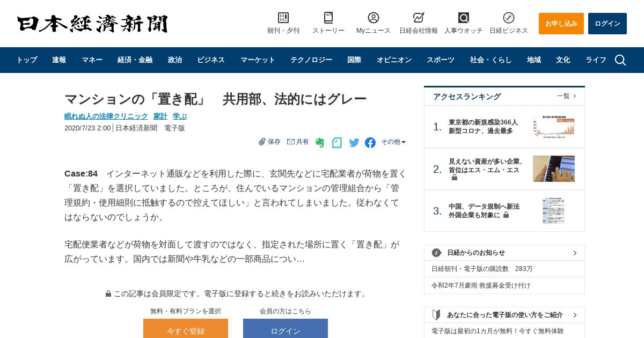Open ranking article 中国、データ規制へ新法
The height and width of the screenshot is (338, 644).
click(x=484, y=210)
